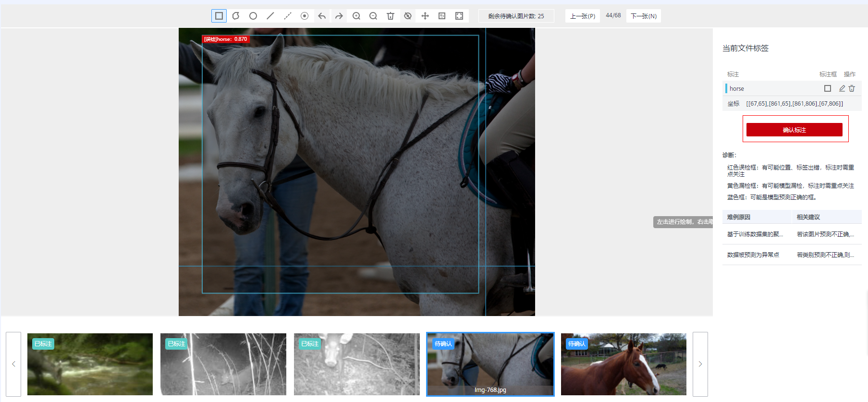The height and width of the screenshot is (402, 868).
Task: Click the zoom out magnifier
Action: click(373, 16)
